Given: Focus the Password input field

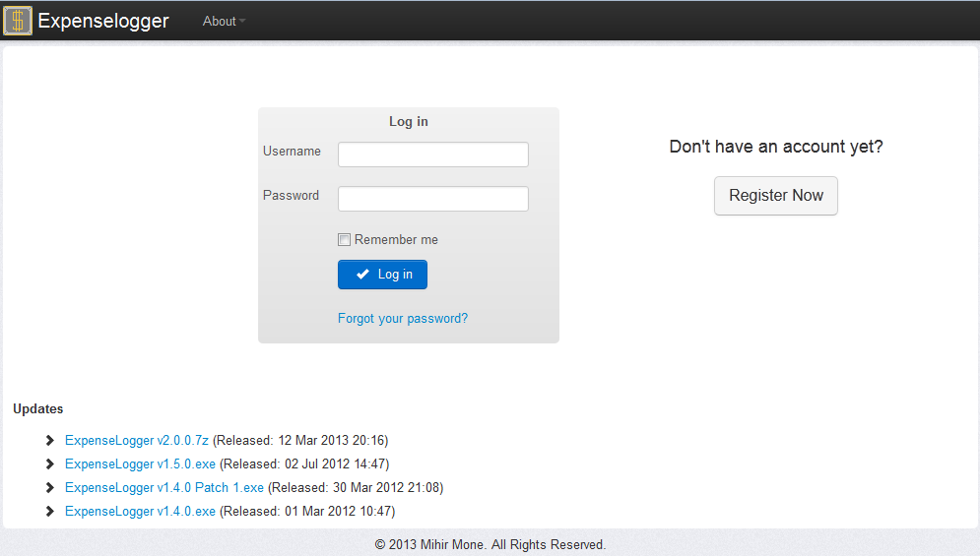Looking at the screenshot, I should point(433,199).
